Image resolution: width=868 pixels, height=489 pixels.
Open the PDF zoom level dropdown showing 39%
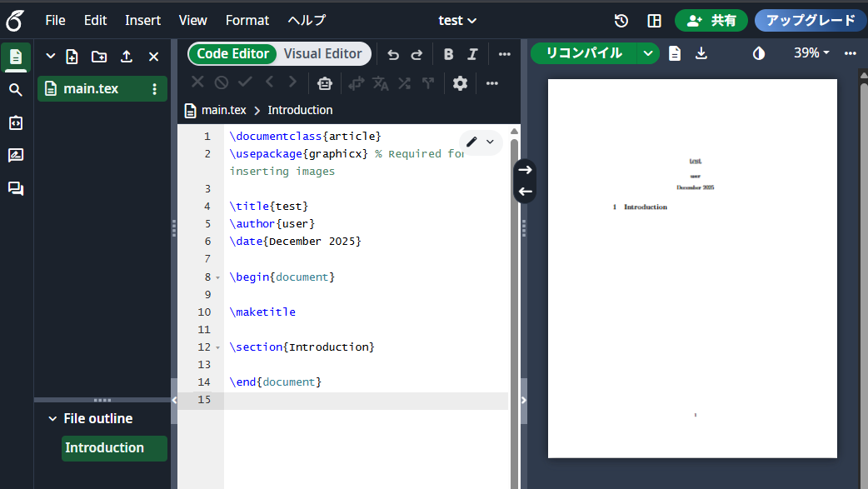(x=811, y=52)
